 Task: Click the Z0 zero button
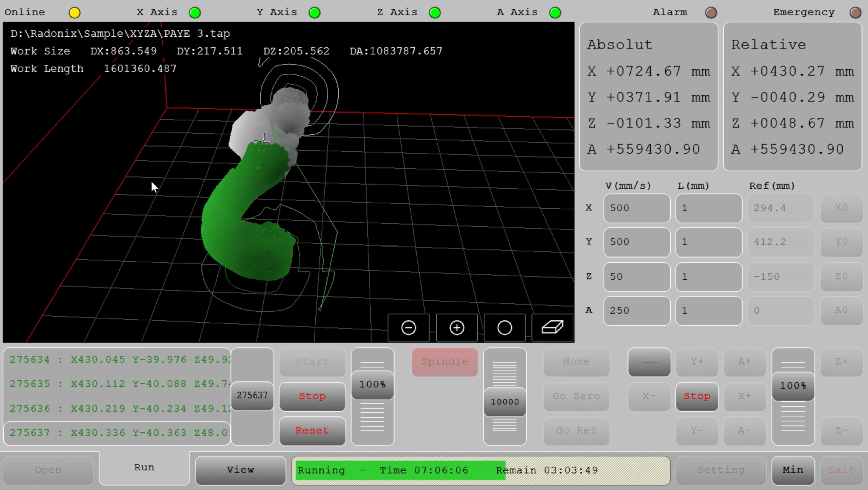pyautogui.click(x=842, y=277)
